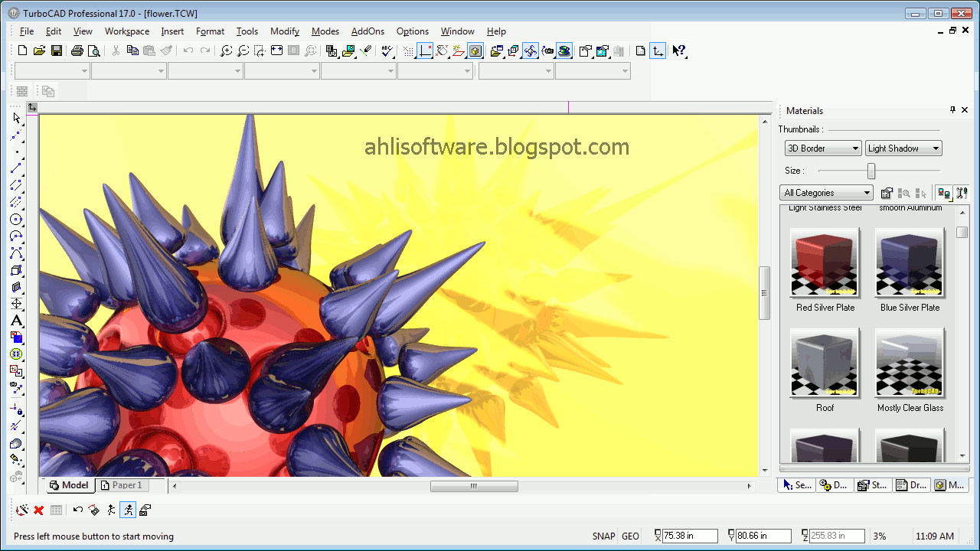Open the St... style palette tab
The width and height of the screenshot is (980, 551).
[872, 485]
